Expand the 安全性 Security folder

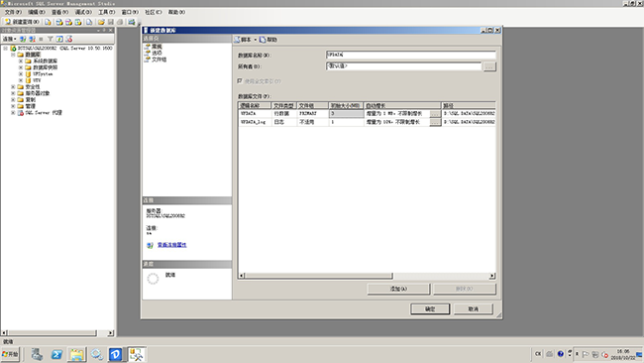coord(13,86)
